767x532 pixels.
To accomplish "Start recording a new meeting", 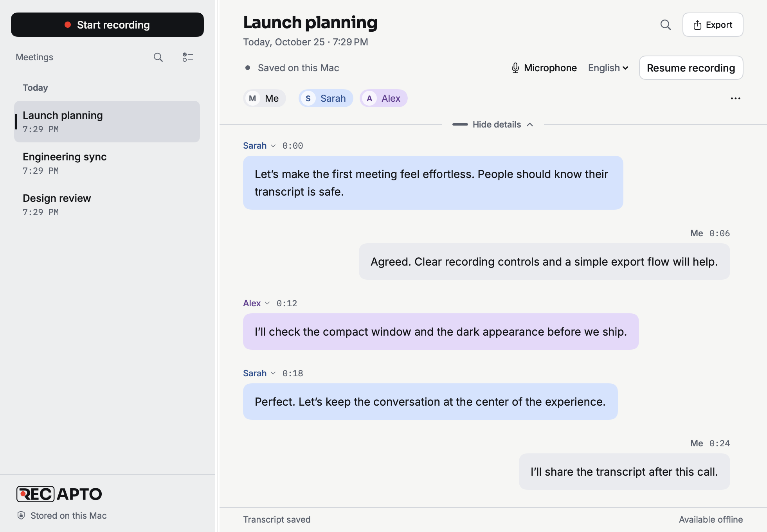I will click(107, 25).
